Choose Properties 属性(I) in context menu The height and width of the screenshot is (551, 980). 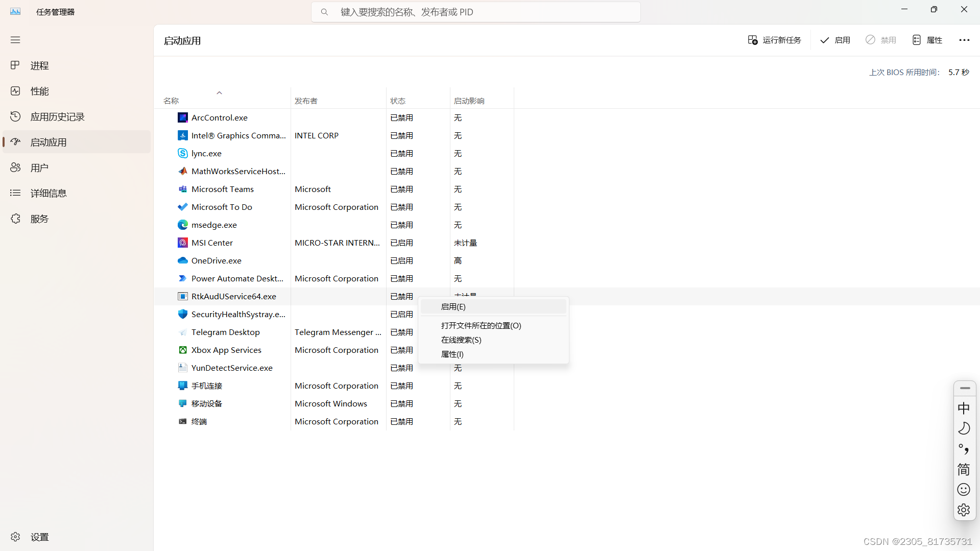point(493,354)
